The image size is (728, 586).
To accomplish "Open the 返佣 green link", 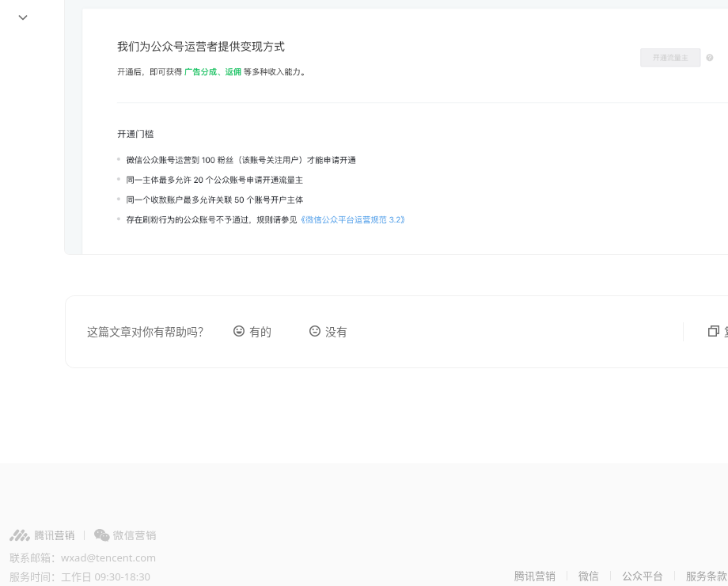I will click(x=233, y=71).
